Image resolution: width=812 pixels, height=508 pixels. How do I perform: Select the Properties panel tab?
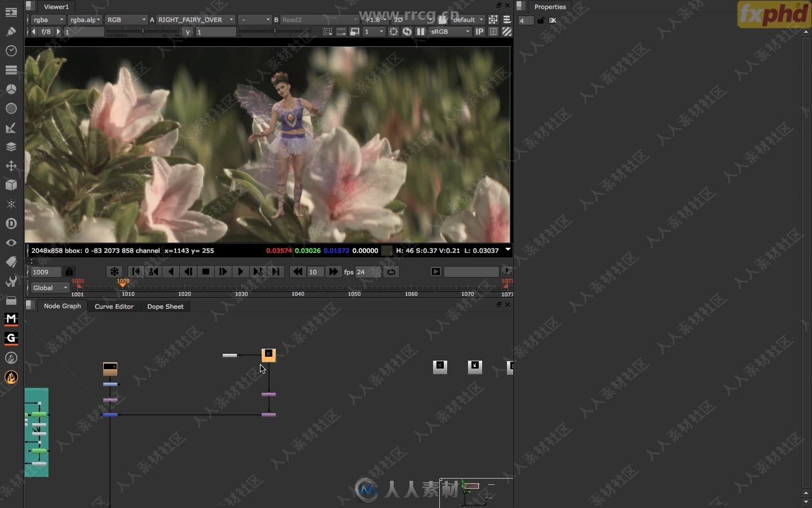[550, 7]
